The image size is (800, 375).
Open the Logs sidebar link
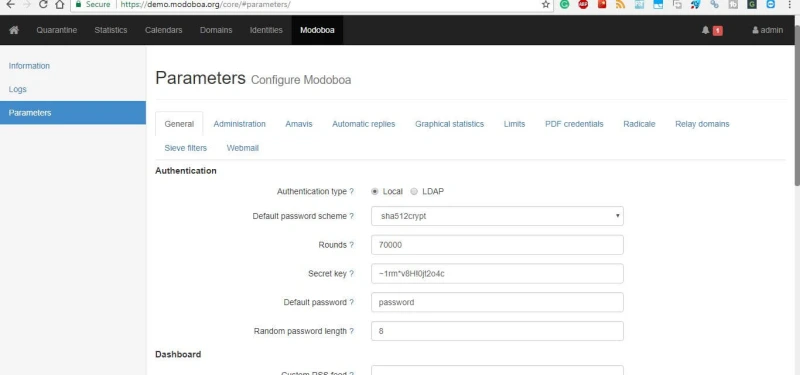click(17, 89)
